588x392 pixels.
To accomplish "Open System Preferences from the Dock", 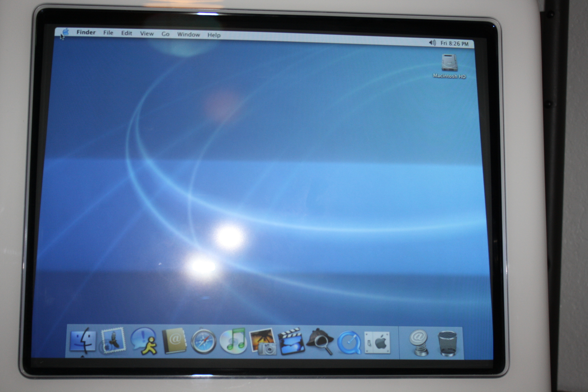I will coord(377,343).
